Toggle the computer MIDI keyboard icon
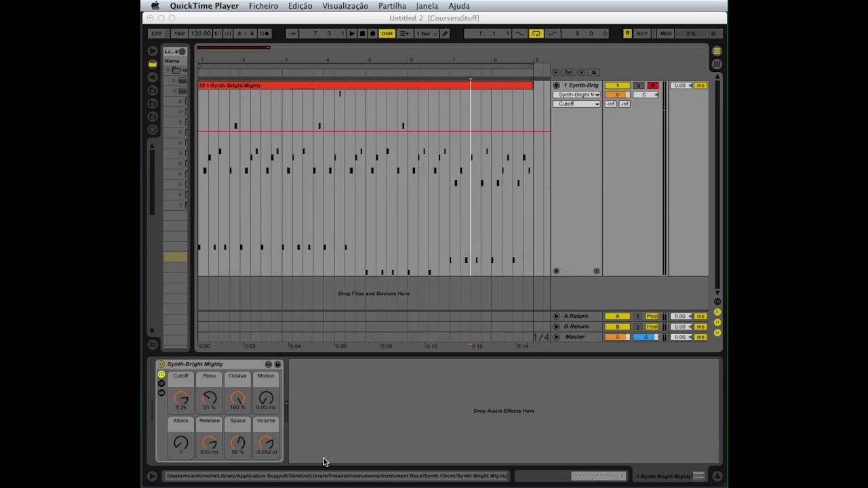 627,33
